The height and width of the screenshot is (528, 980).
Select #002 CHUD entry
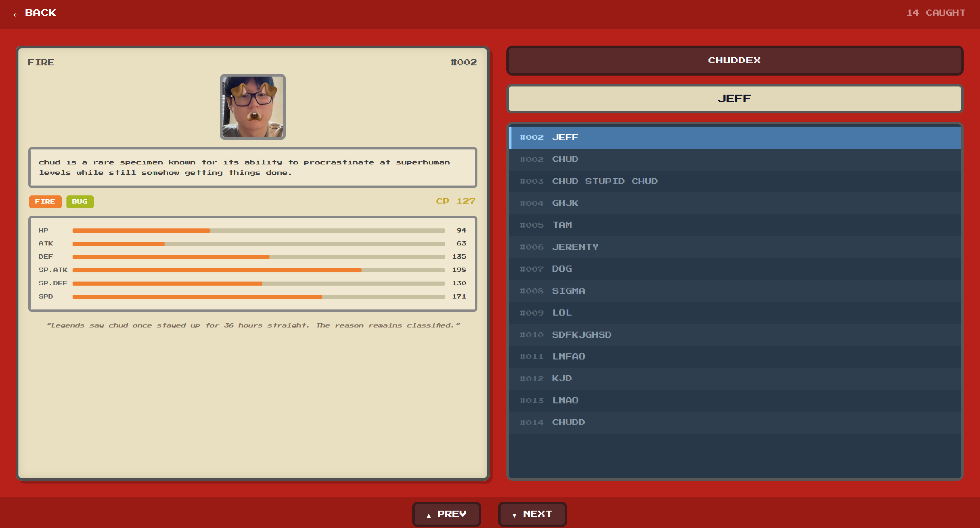click(734, 159)
